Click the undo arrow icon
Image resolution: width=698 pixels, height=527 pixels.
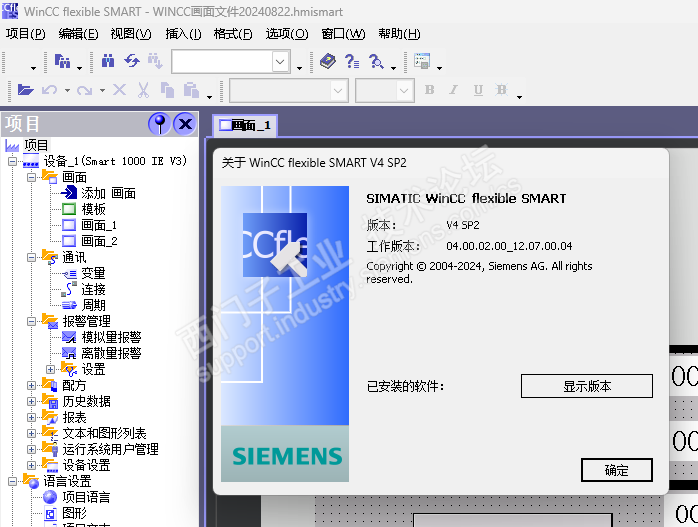49,90
